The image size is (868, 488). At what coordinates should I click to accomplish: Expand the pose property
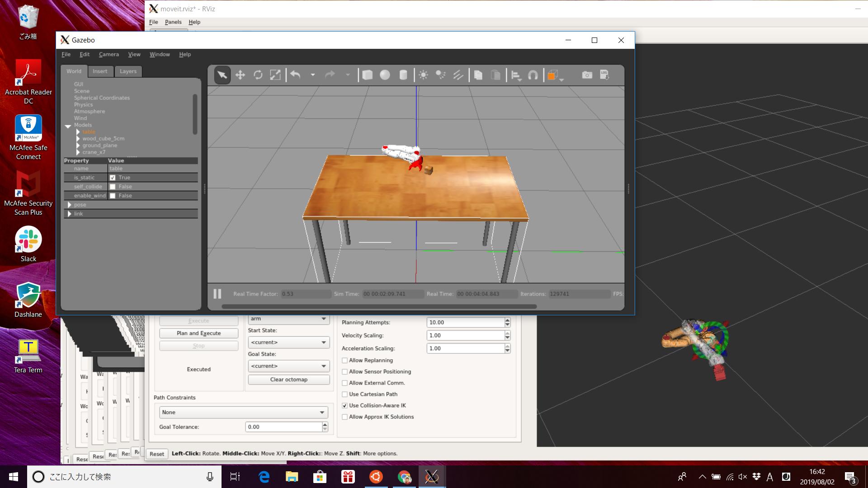[x=70, y=205]
